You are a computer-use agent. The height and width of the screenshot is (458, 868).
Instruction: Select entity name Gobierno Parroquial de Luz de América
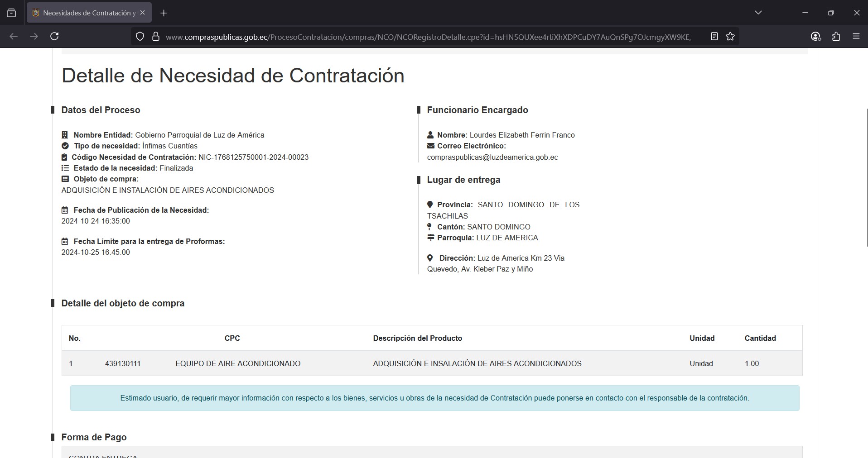click(x=200, y=135)
